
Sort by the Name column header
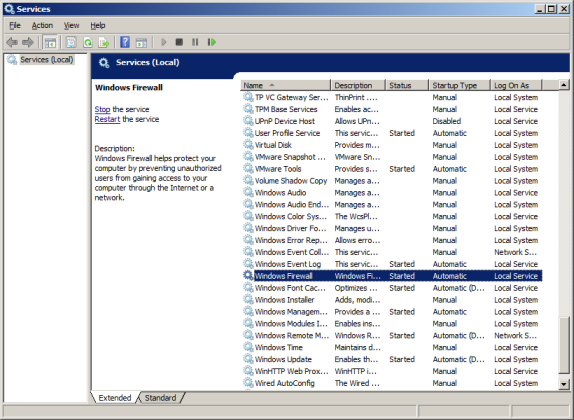[285, 85]
